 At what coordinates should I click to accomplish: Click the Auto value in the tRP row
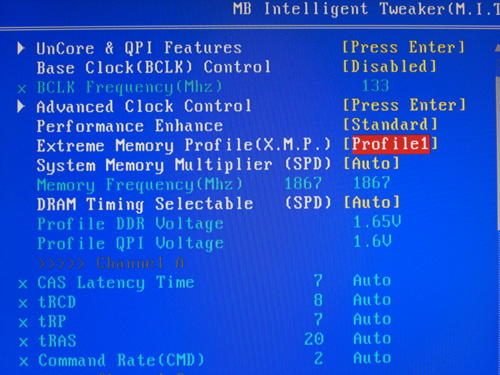coord(372,319)
